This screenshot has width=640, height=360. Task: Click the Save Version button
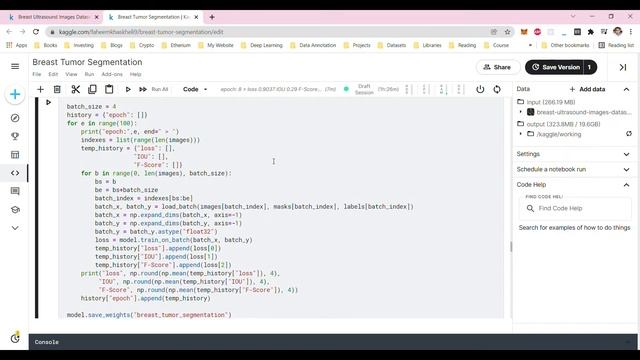click(556, 67)
